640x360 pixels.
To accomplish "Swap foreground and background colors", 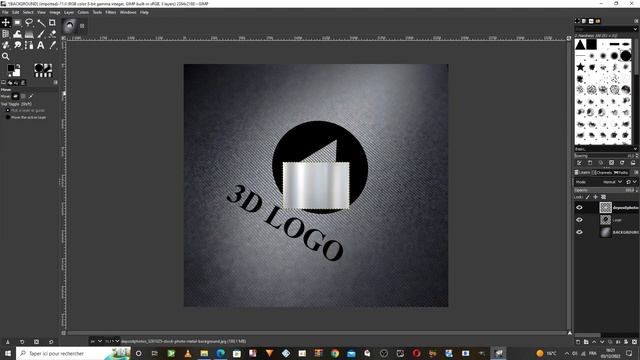I will click(18, 65).
